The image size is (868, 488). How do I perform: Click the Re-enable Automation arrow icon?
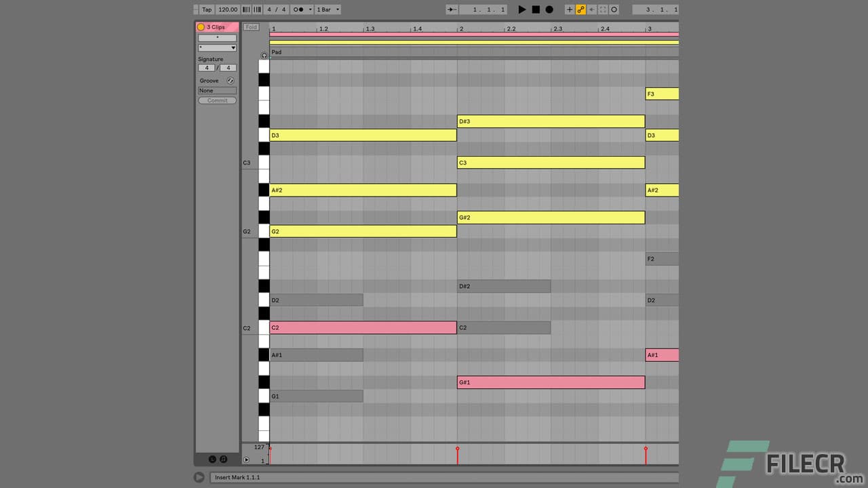[x=591, y=9]
